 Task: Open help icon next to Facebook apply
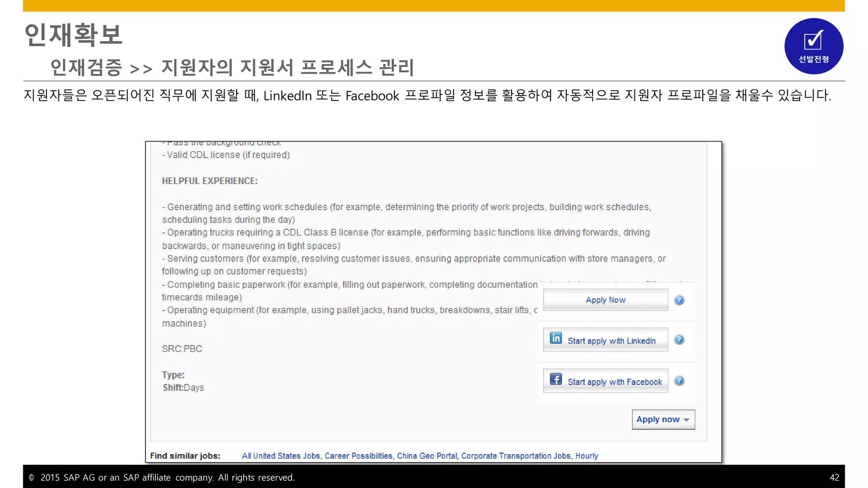[x=679, y=381]
